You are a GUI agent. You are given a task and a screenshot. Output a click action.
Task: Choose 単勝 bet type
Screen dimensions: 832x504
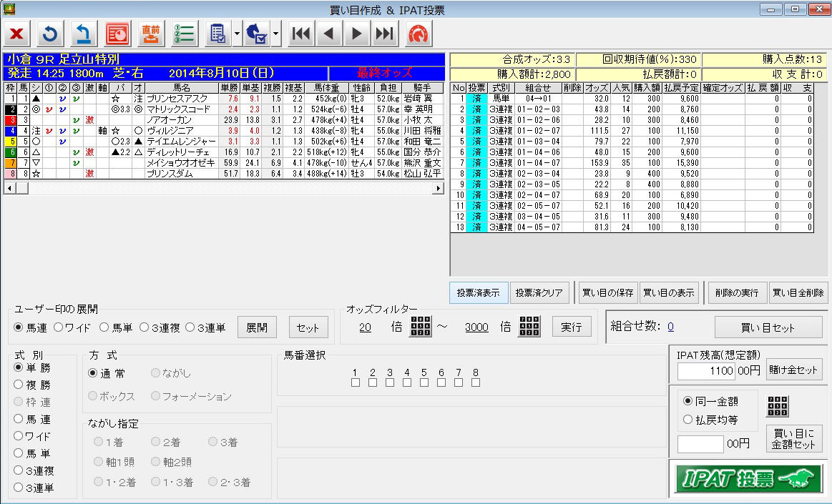[32, 367]
